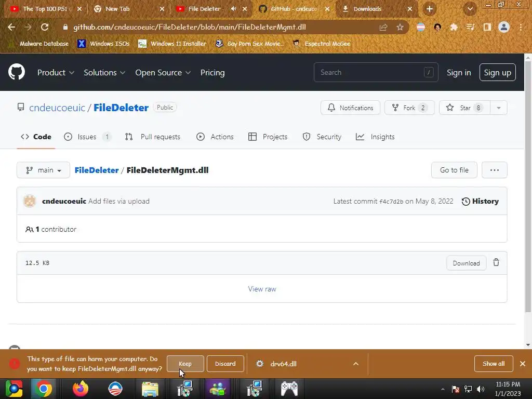Close the downloads bar with X
532x399 pixels.
[x=523, y=364]
